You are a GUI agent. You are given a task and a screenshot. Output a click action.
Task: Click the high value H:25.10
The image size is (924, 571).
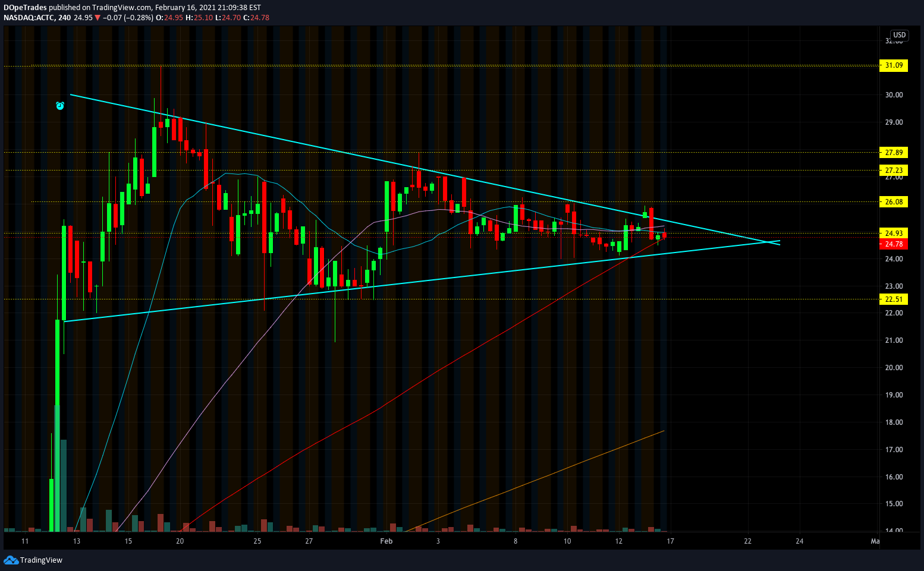[199, 18]
